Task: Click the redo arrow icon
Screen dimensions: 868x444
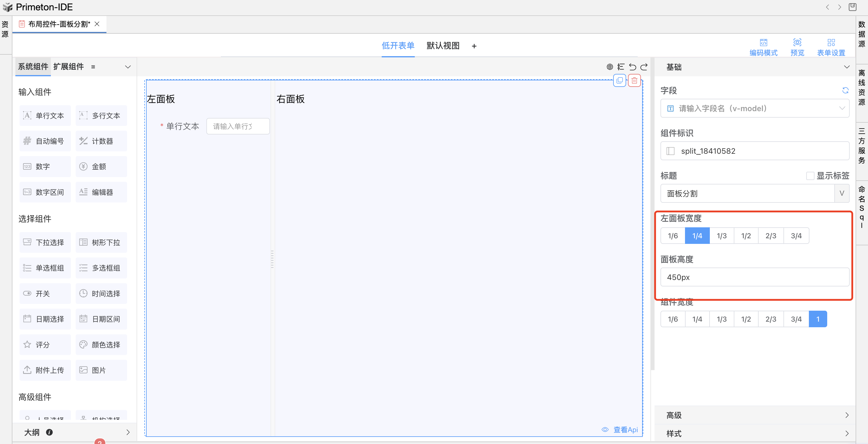Action: pos(644,67)
